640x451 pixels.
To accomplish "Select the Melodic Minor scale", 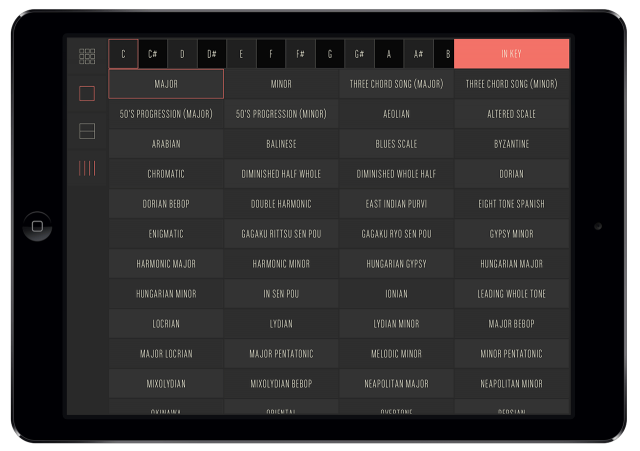I will [x=396, y=354].
